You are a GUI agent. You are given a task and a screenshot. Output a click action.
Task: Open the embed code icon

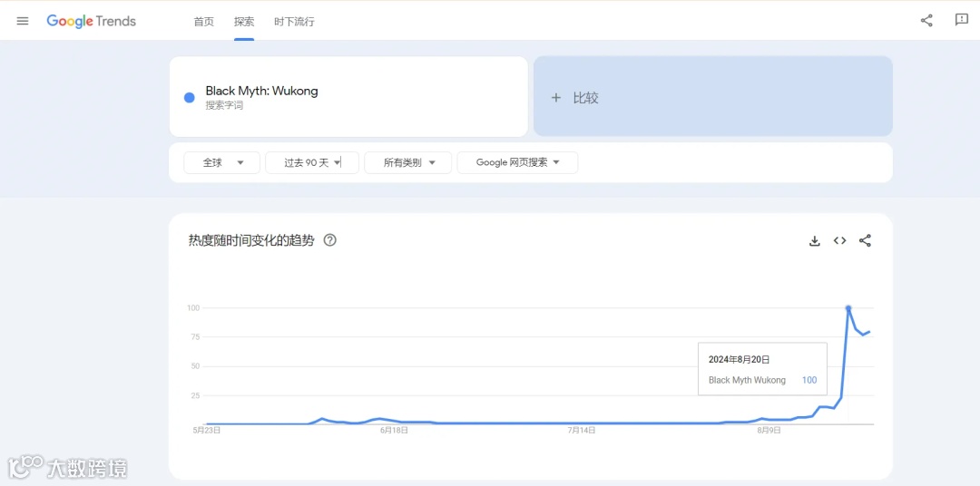point(839,240)
